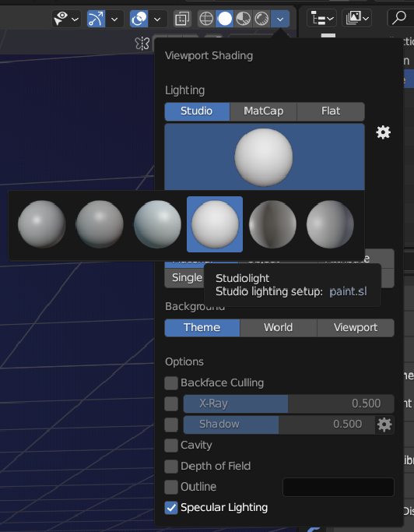Expand the overlays options dropdown arrow

click(157, 19)
